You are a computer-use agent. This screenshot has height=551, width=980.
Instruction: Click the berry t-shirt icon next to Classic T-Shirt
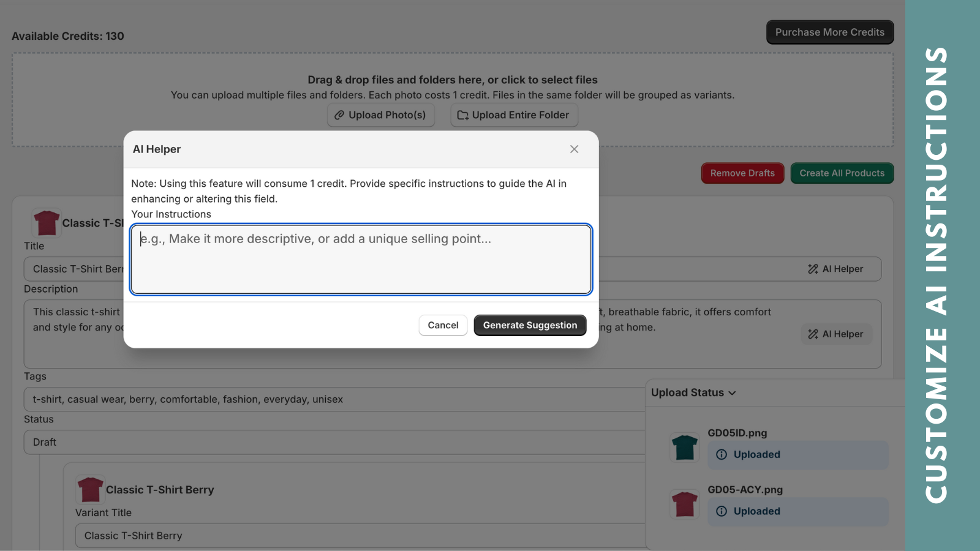point(46,222)
